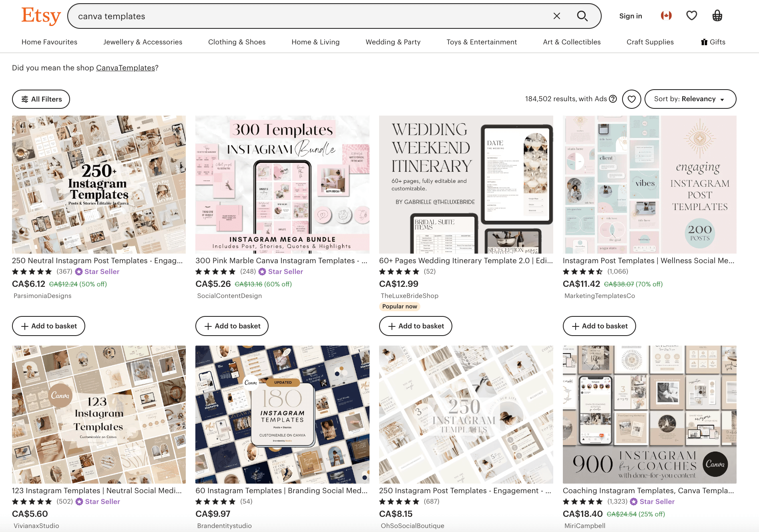
Task: Open the Toys & Entertainment category
Action: 482,42
